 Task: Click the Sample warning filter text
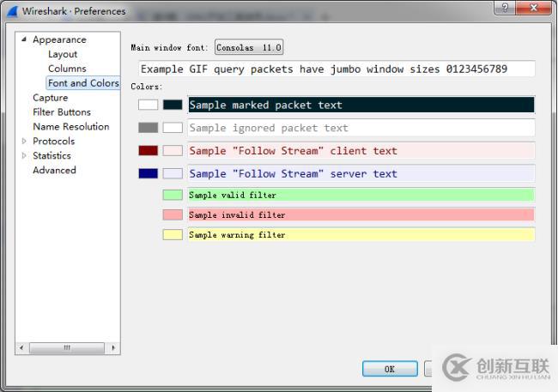point(361,235)
